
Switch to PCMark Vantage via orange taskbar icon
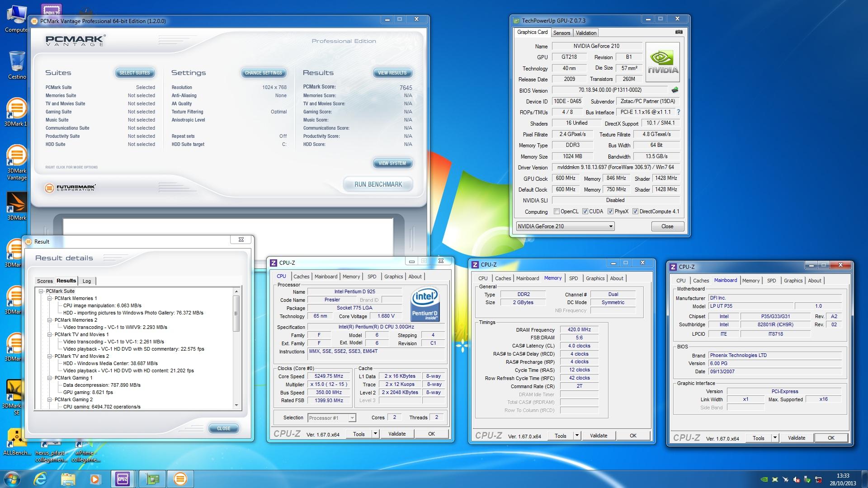[180, 479]
